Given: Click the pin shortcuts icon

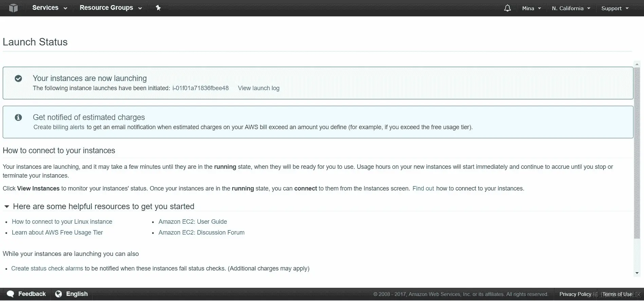Looking at the screenshot, I should coord(158,8).
